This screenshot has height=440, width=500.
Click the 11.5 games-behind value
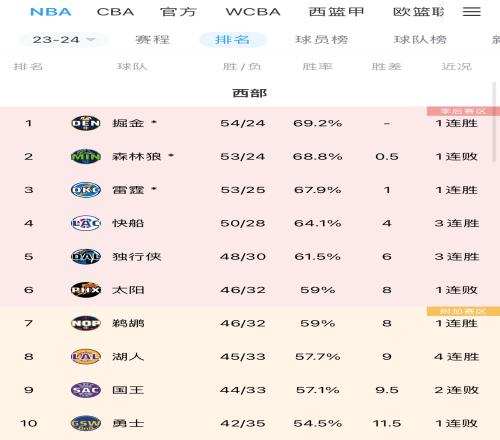[x=387, y=423]
